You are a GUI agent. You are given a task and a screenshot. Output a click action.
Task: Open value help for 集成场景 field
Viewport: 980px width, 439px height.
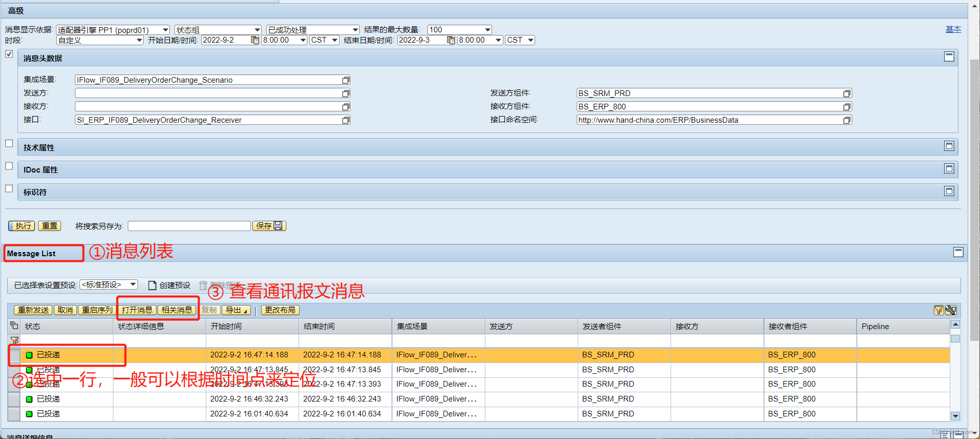pyautogui.click(x=346, y=80)
